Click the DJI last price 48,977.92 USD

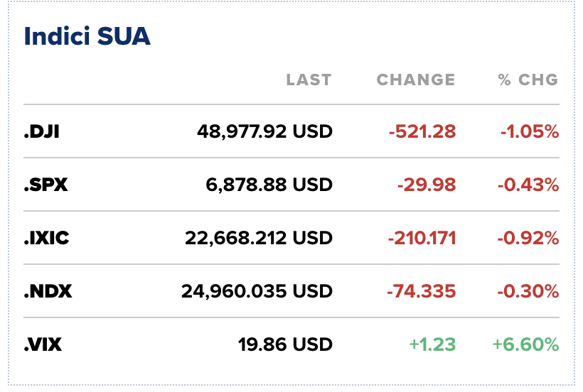[264, 131]
